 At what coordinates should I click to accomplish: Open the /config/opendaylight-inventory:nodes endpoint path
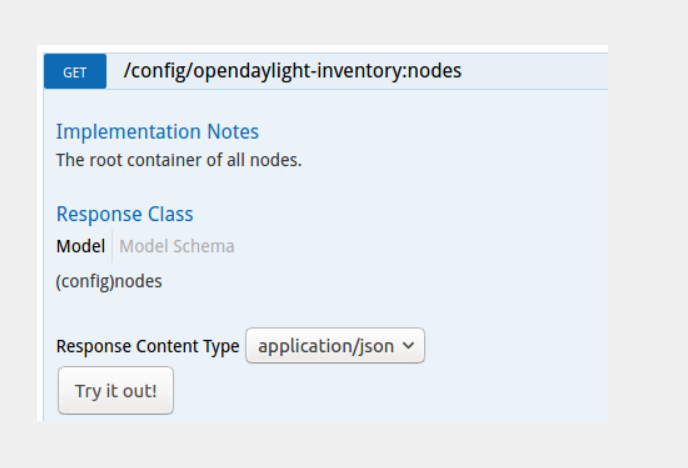(x=292, y=71)
